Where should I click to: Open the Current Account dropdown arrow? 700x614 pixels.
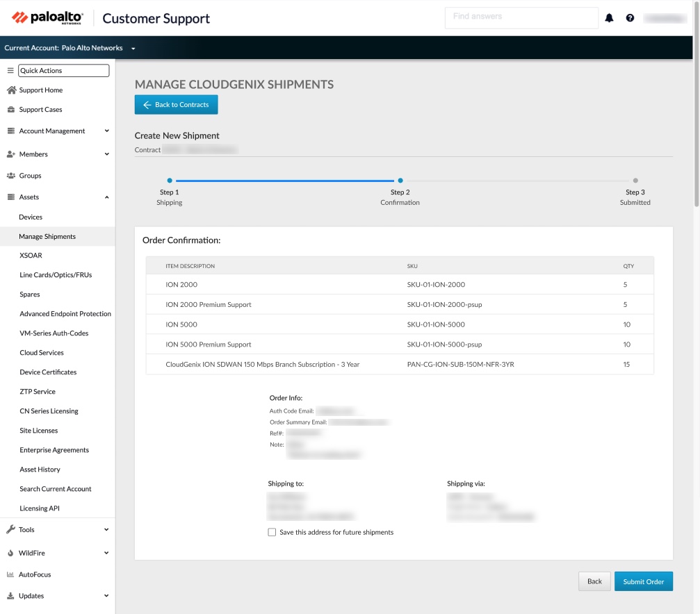(133, 49)
